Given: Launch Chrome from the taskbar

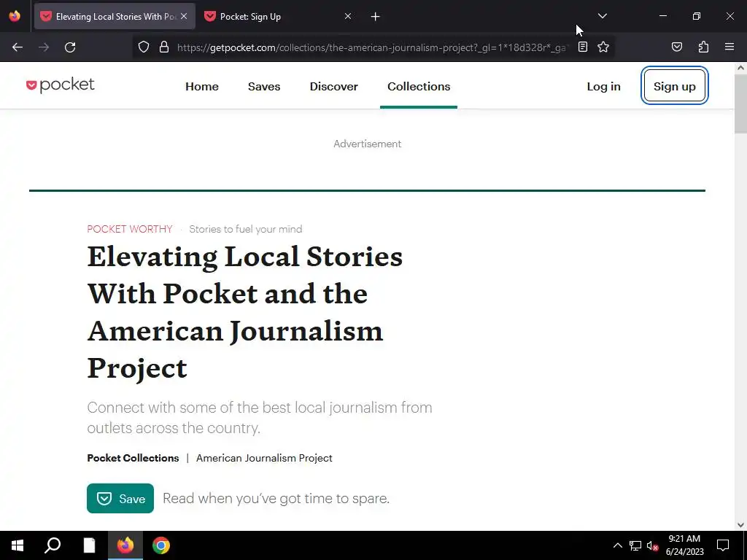Looking at the screenshot, I should tap(161, 545).
